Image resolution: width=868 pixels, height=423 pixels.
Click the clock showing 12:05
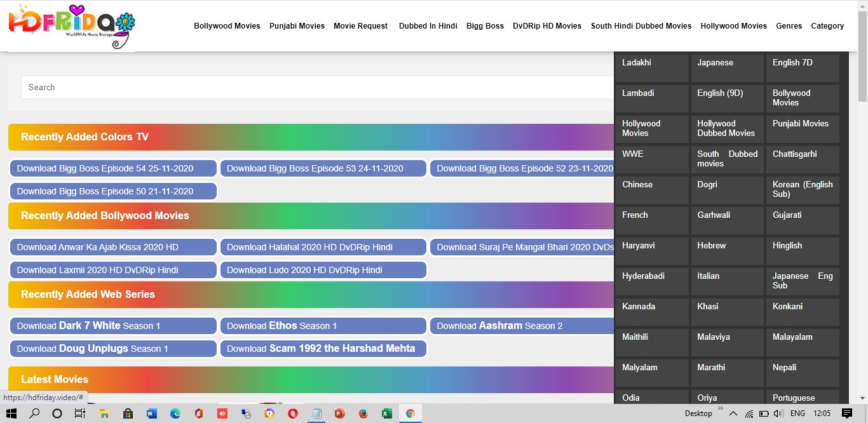[822, 413]
